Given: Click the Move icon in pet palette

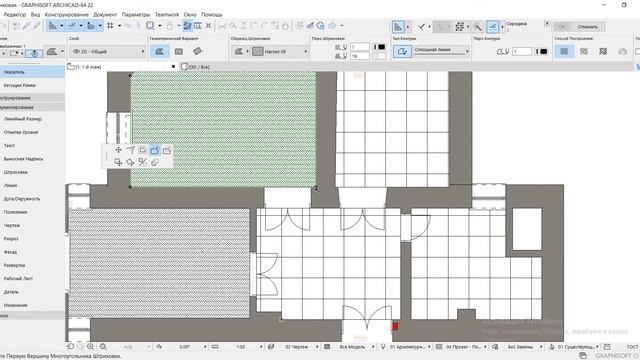Looking at the screenshot, I should pos(118,150).
